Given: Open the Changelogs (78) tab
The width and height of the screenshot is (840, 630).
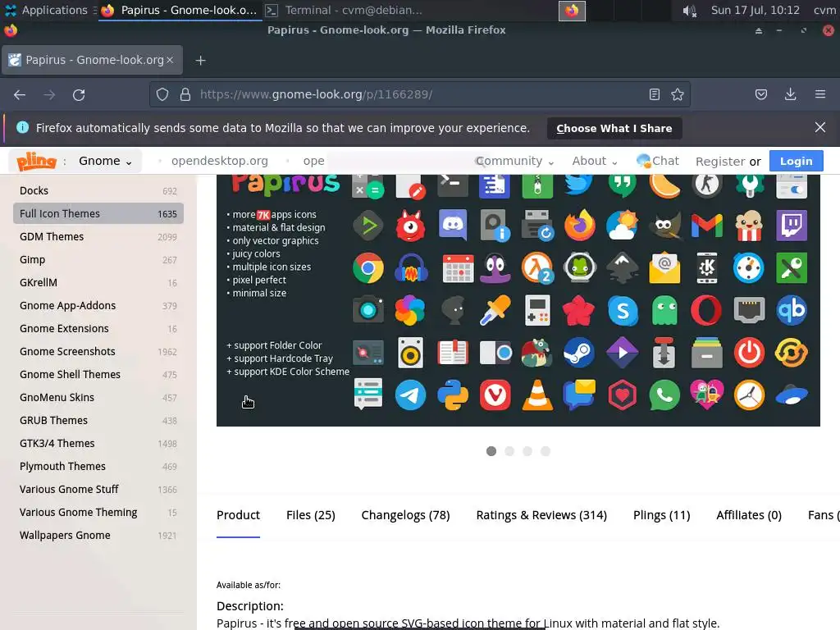Looking at the screenshot, I should pyautogui.click(x=405, y=515).
